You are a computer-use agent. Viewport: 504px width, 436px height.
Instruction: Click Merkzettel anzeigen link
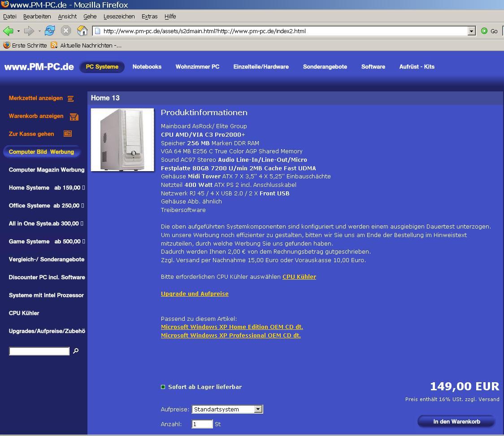tap(36, 98)
